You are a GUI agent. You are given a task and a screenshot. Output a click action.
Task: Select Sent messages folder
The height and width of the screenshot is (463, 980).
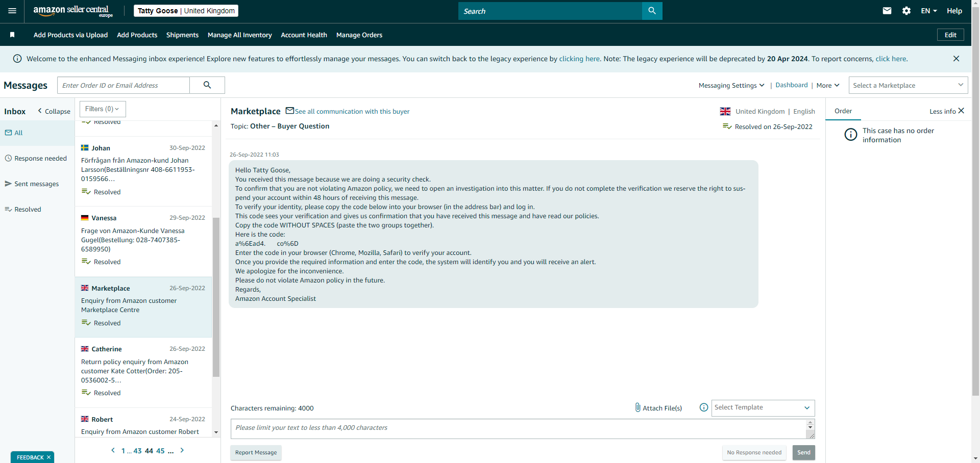coord(37,184)
